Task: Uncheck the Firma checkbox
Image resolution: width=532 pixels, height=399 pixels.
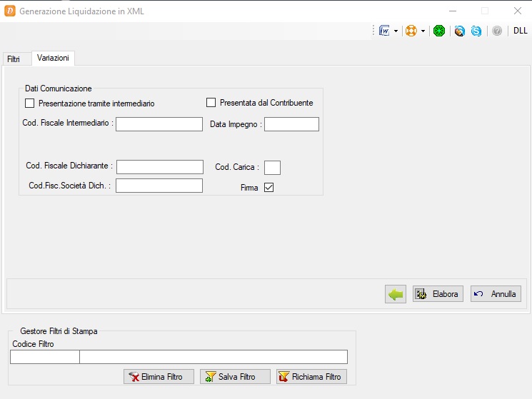Action: click(x=268, y=187)
